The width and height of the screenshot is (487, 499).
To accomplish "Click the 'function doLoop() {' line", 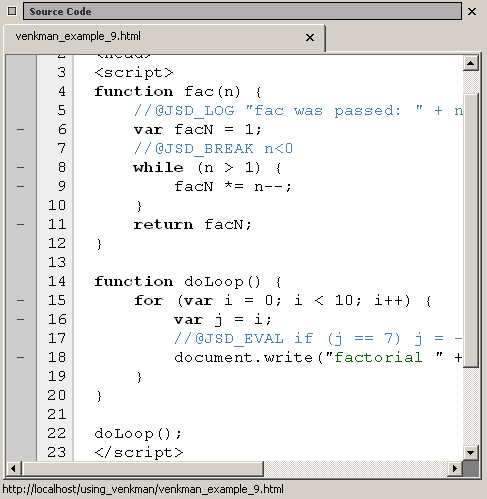I will tap(188, 282).
